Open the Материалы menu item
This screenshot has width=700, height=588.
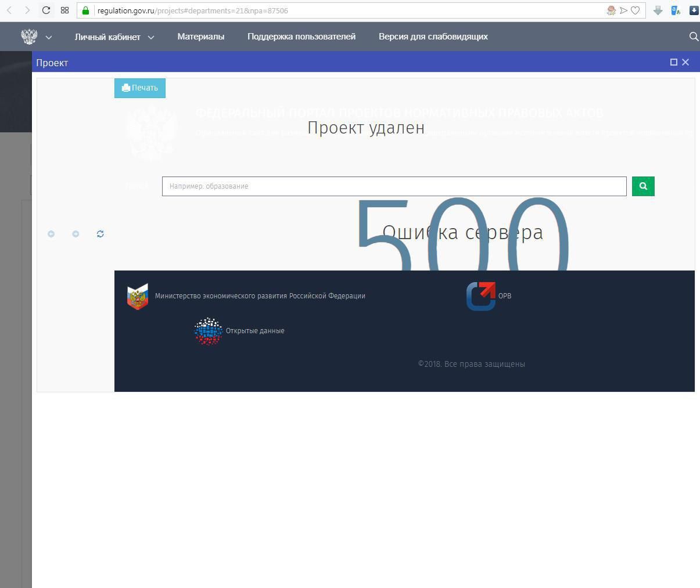point(200,37)
